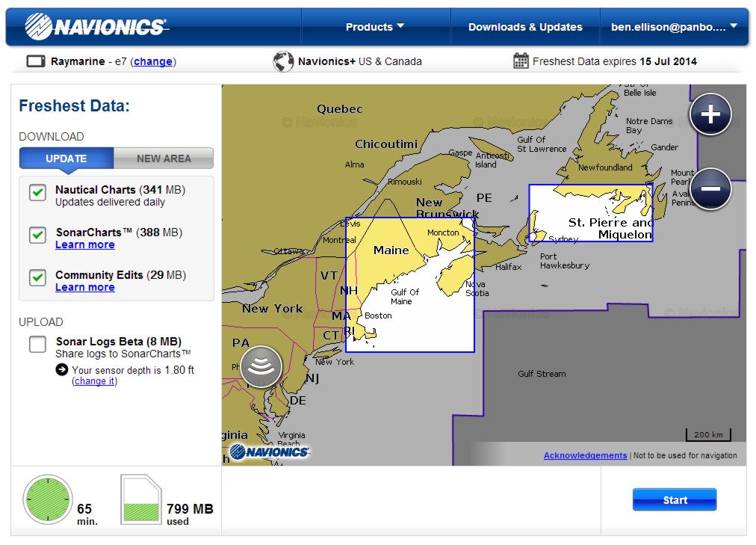756x545 pixels.
Task: Click the change device link
Action: [153, 61]
